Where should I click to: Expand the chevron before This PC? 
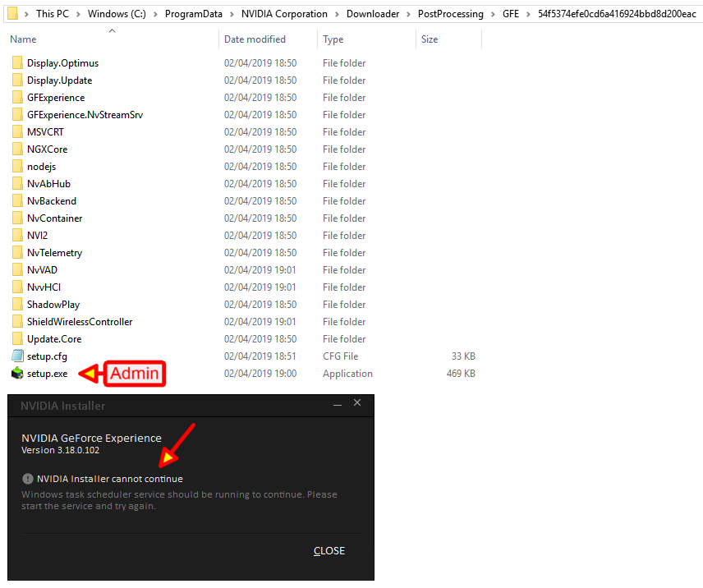coord(27,14)
